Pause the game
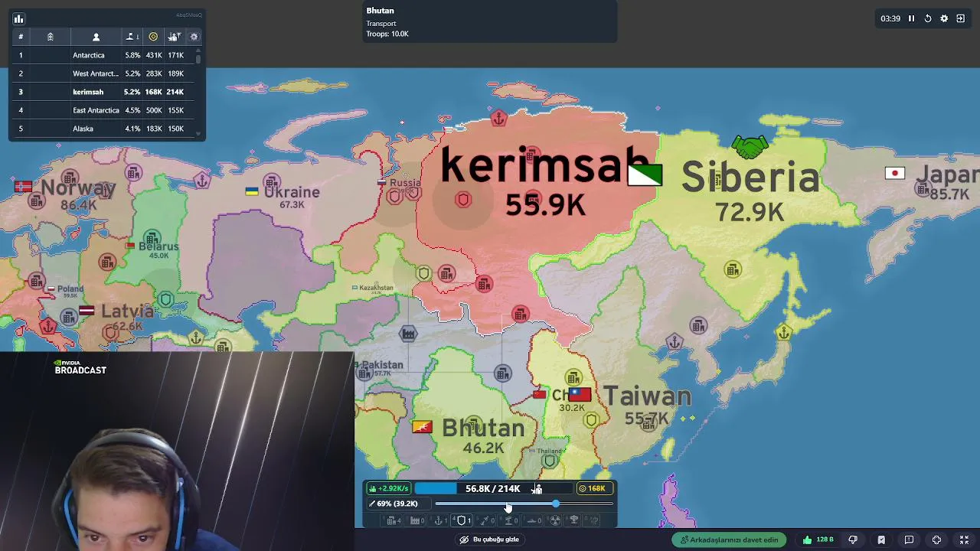Screen dimensions: 980x551 (x=911, y=18)
